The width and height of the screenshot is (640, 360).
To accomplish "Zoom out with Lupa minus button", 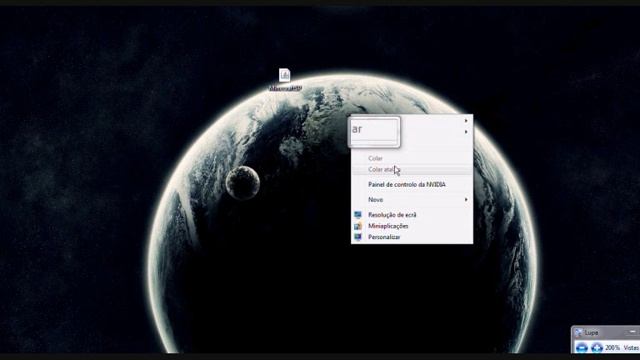I will point(582,348).
